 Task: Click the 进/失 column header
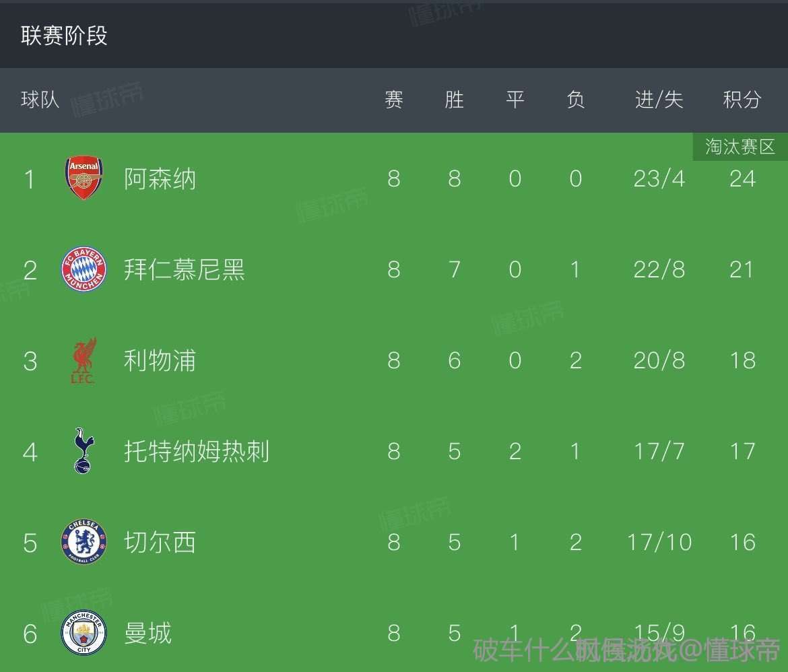659,100
